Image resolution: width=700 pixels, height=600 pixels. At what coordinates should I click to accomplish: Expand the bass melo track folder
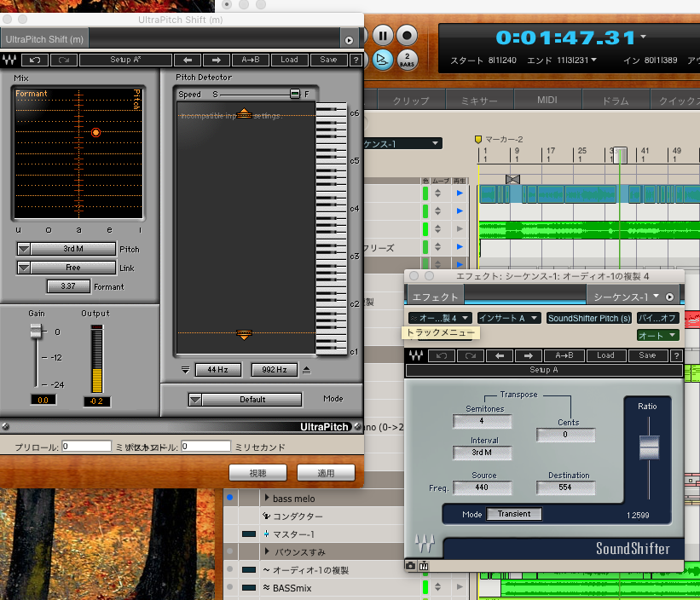[267, 498]
